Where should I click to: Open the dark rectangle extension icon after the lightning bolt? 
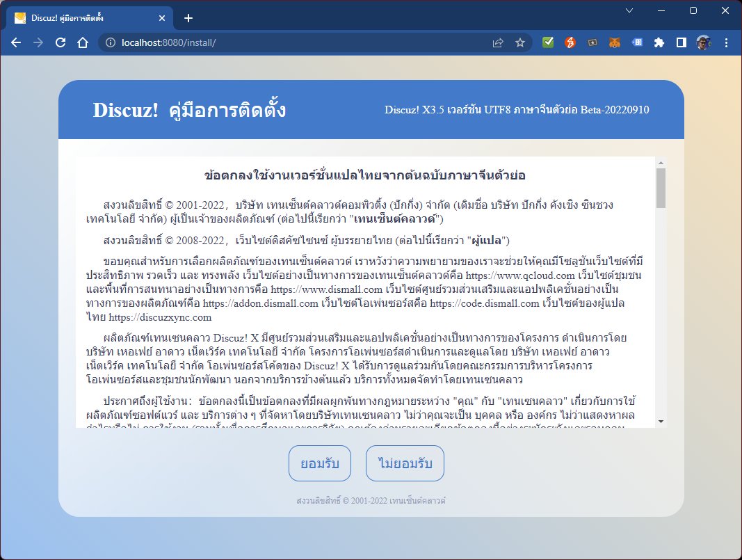coord(592,42)
